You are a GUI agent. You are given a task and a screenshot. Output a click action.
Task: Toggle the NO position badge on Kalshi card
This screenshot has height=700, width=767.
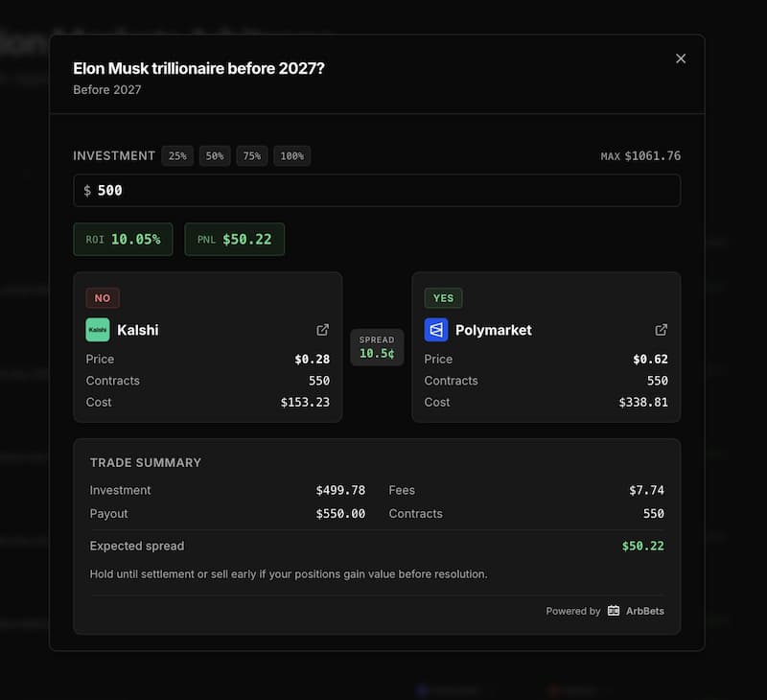[102, 298]
